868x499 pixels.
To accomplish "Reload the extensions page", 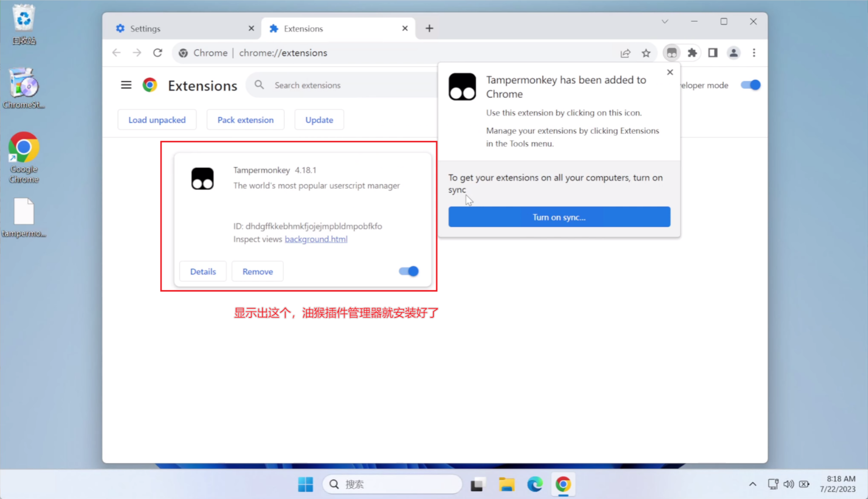I will 158,53.
